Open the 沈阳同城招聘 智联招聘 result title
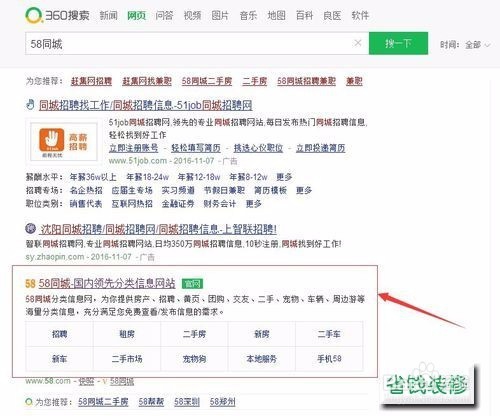This screenshot has height=416, width=500. 159,229
